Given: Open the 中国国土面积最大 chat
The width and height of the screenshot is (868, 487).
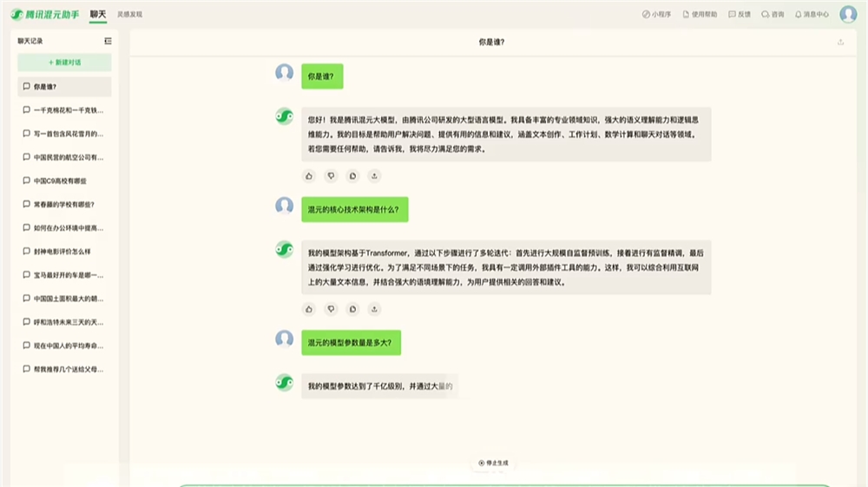Looking at the screenshot, I should 64,299.
